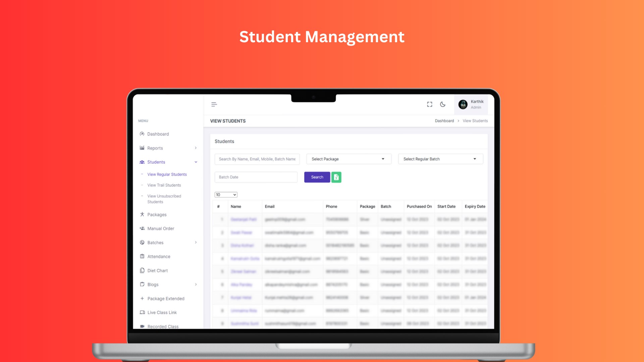
Task: Select View Unsubscribed Students option
Action: coord(165,198)
